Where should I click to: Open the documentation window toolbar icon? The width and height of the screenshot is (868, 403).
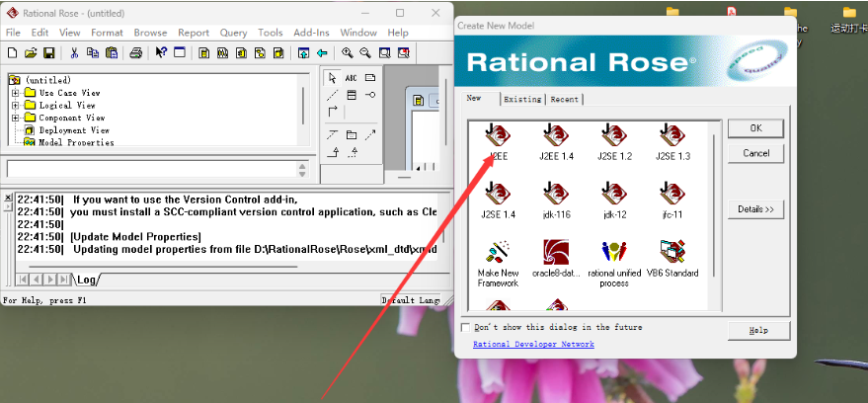click(180, 53)
